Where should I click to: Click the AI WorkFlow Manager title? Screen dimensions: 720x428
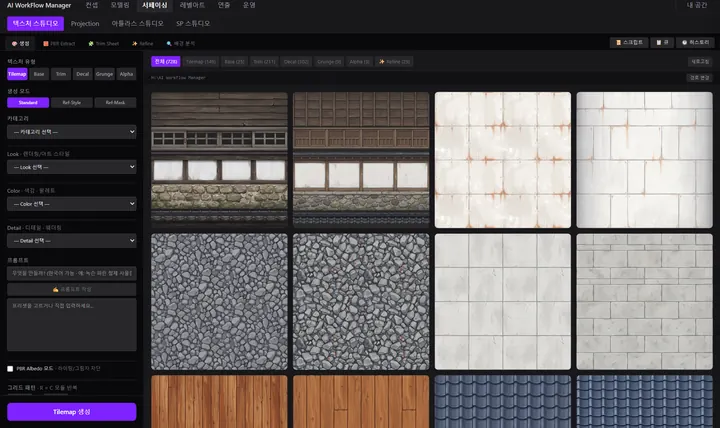coord(39,6)
